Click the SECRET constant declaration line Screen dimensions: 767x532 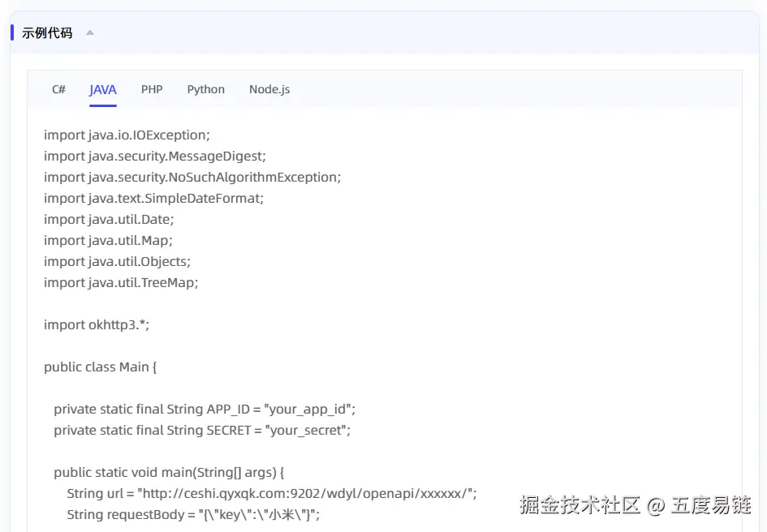(x=202, y=431)
